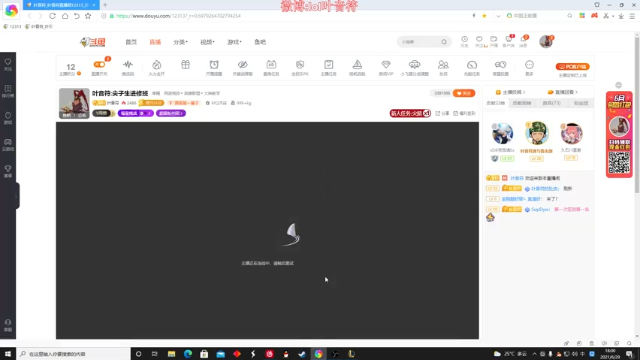Click the speedometer gauge icon
Screen dimensions: 640x360
[472, 64]
